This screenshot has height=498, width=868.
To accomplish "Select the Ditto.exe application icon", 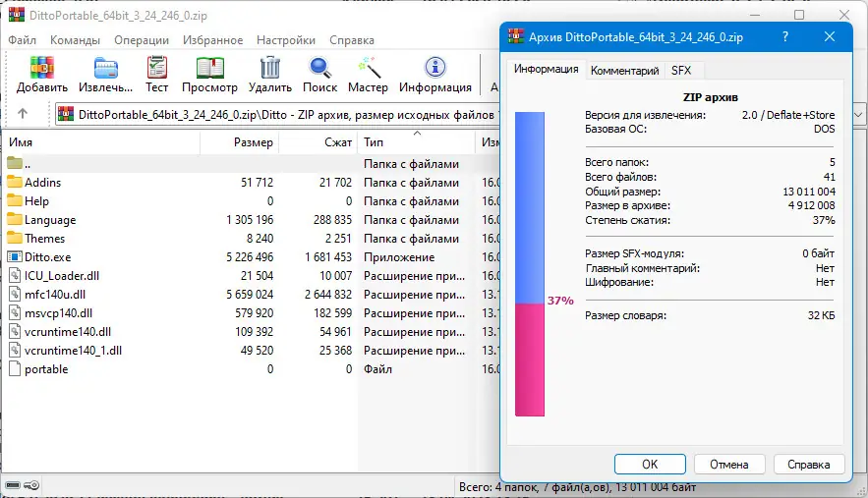I will coord(15,256).
